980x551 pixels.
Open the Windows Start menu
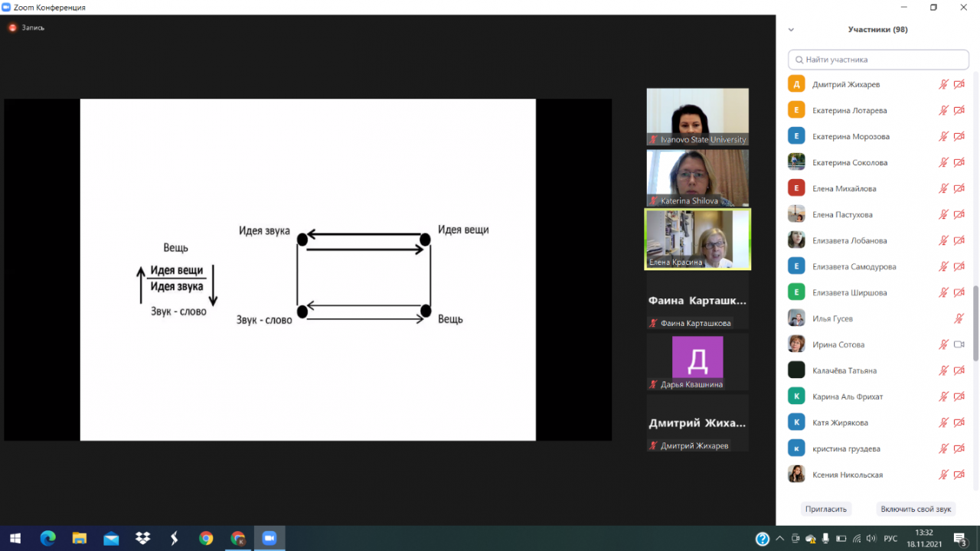pos(15,538)
